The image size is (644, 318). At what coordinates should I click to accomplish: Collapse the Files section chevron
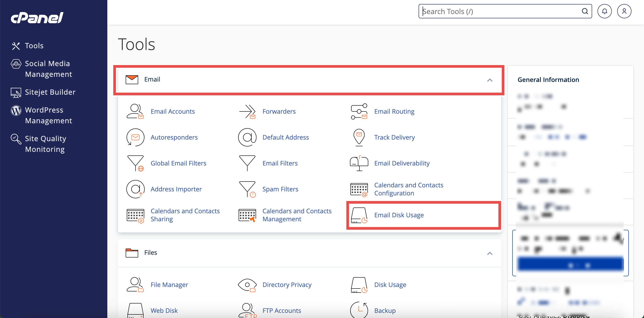(x=489, y=253)
